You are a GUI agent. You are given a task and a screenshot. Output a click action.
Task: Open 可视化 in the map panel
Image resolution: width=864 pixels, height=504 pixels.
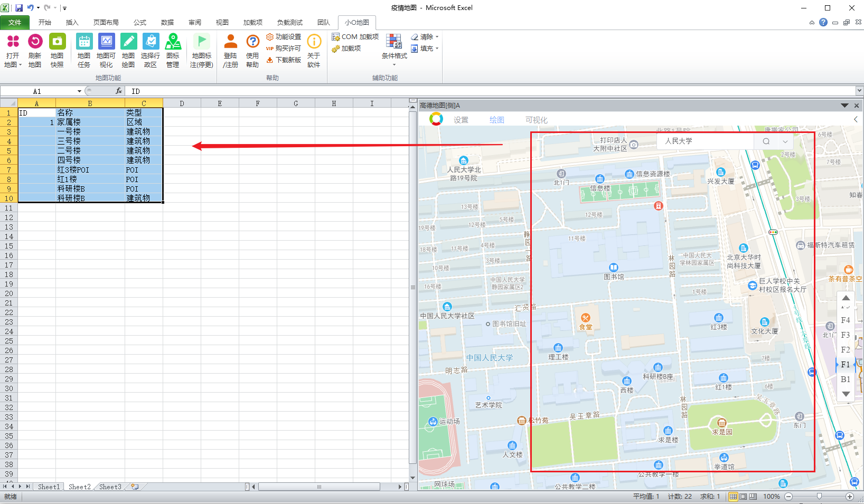point(537,120)
